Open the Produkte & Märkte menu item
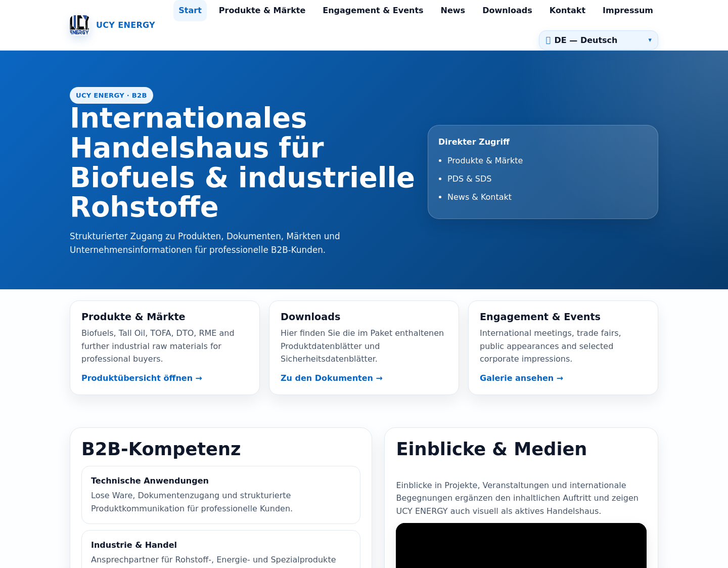 pos(262,10)
